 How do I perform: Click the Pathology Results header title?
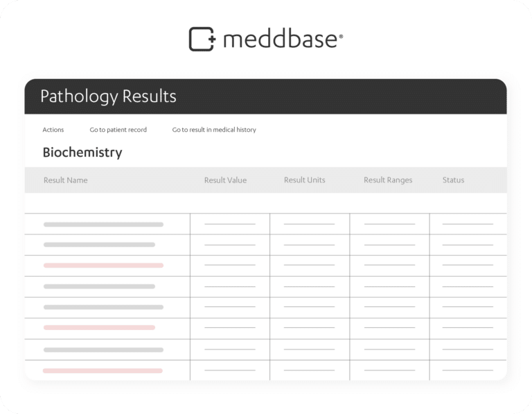tap(108, 96)
